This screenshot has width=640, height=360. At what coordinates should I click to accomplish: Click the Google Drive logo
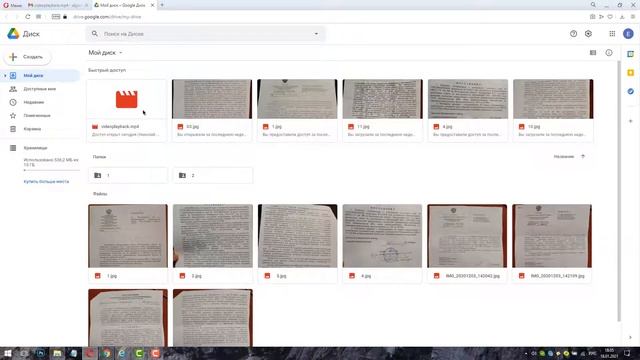[x=13, y=34]
